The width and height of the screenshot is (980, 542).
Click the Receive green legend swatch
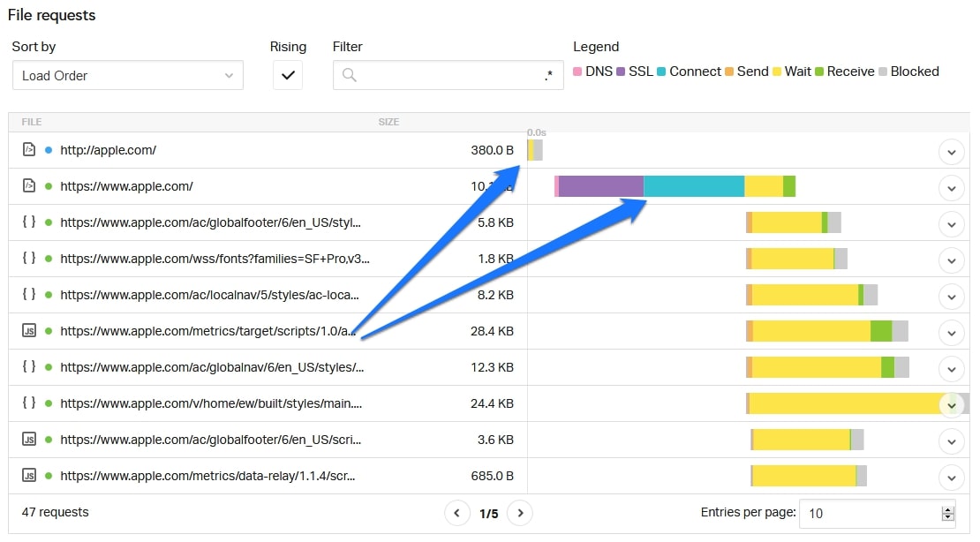[819, 72]
